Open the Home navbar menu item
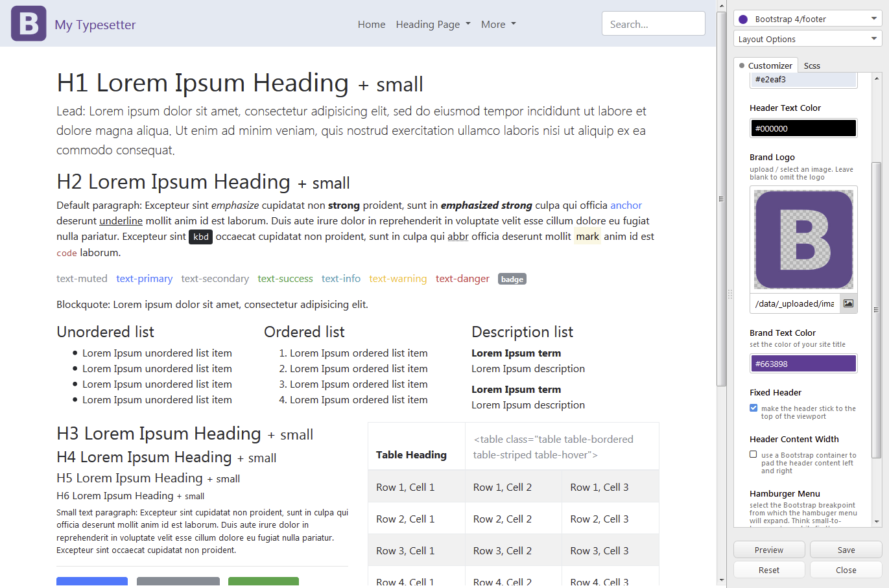 [372, 24]
